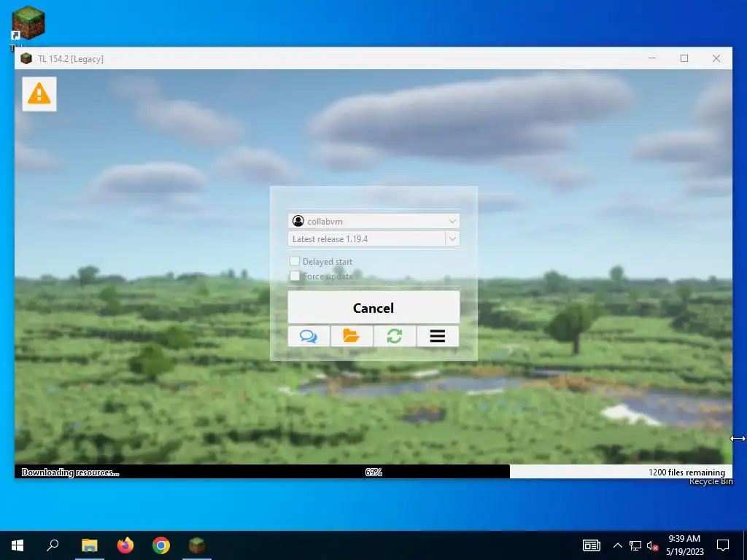The image size is (747, 560).
Task: Open the notification center icon
Action: pyautogui.click(x=723, y=545)
